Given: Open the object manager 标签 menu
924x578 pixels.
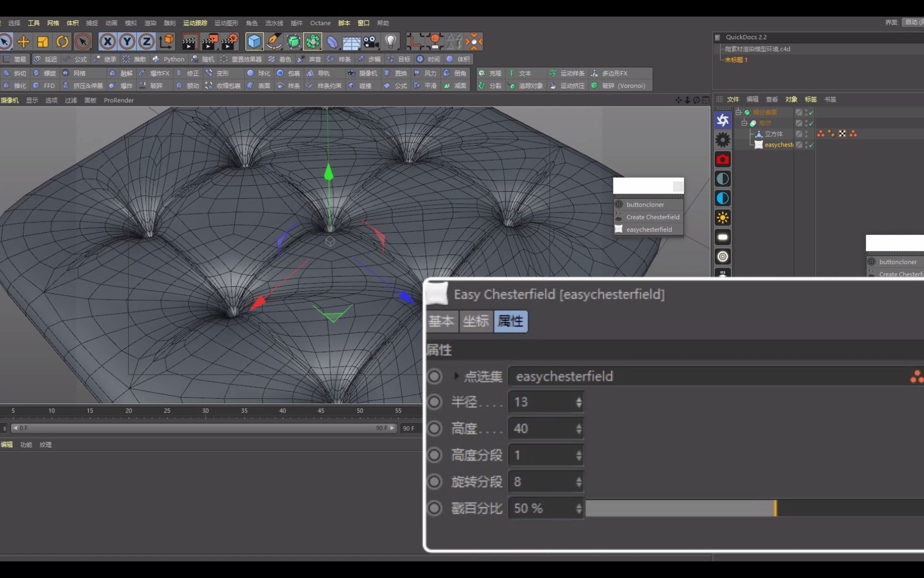Looking at the screenshot, I should click(x=811, y=99).
